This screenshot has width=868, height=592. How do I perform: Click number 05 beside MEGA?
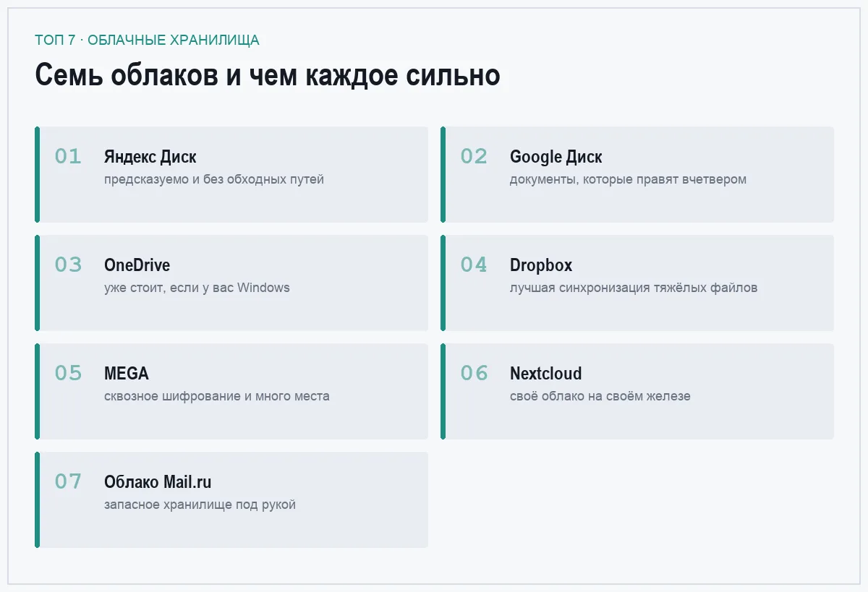(x=68, y=373)
